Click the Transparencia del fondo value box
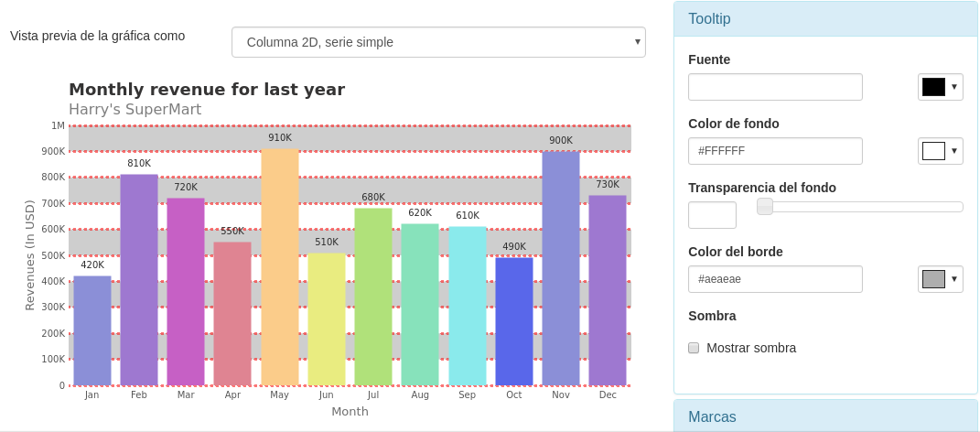The width and height of the screenshot is (980, 432). click(712, 215)
